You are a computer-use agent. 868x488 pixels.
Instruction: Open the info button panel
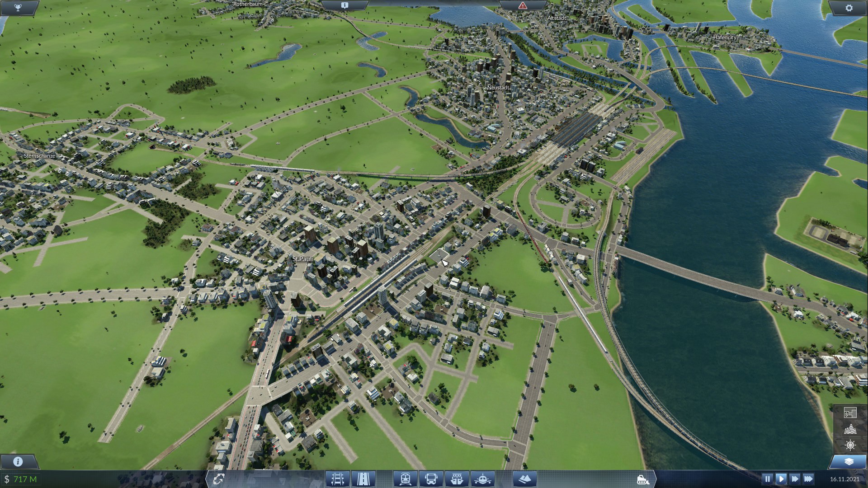18,461
